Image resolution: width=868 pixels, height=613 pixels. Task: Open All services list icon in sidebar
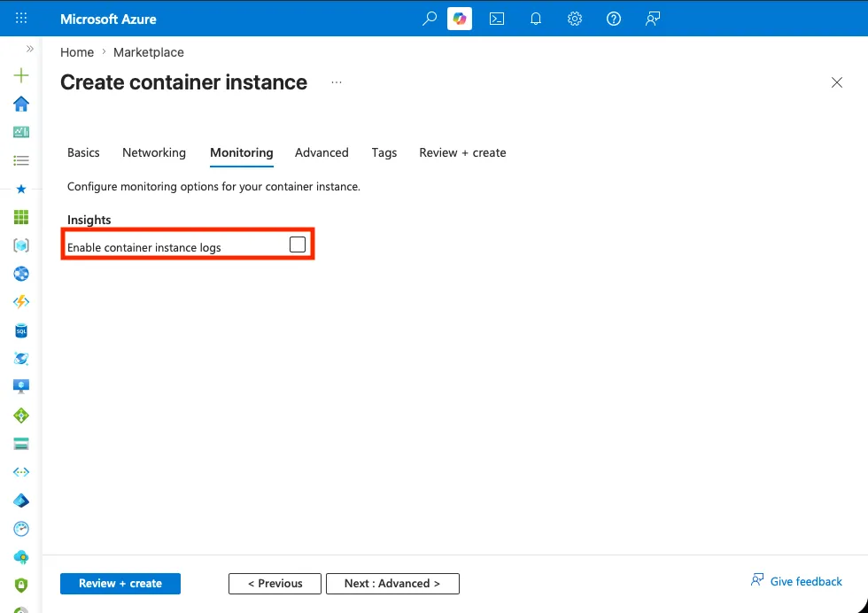point(21,160)
